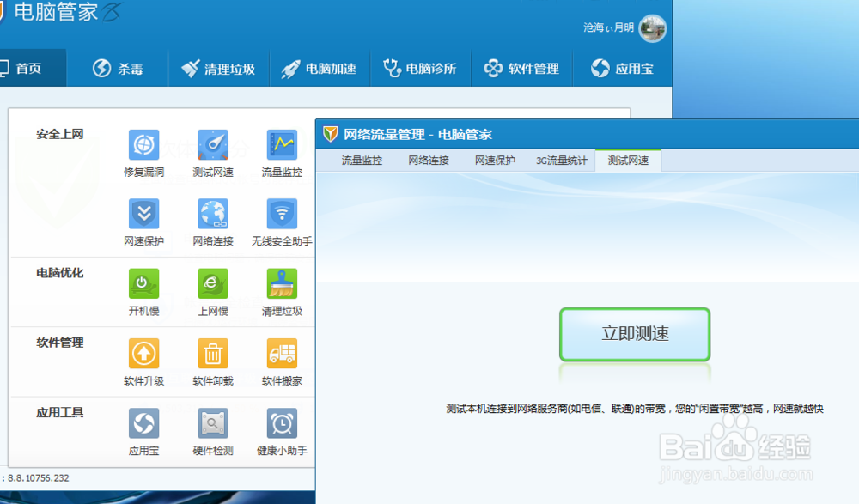The image size is (859, 504).
Task: Select 测试网速 tab in 网络流量管理 window
Action: pos(629,161)
